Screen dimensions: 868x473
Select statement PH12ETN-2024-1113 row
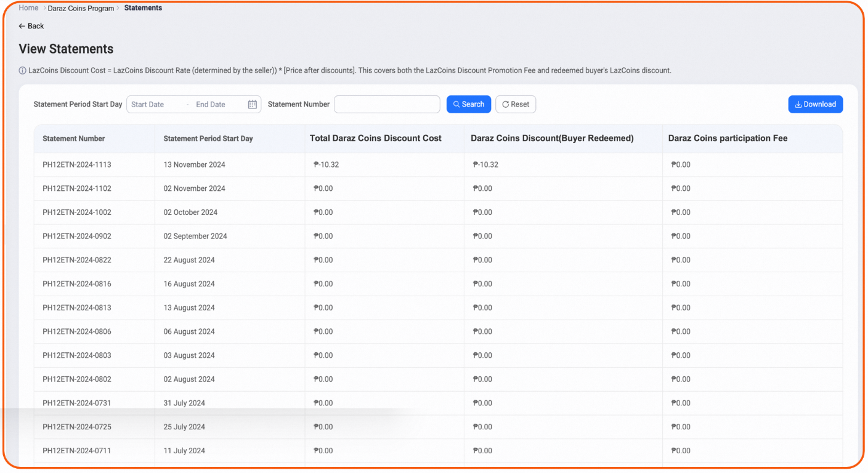pos(77,165)
